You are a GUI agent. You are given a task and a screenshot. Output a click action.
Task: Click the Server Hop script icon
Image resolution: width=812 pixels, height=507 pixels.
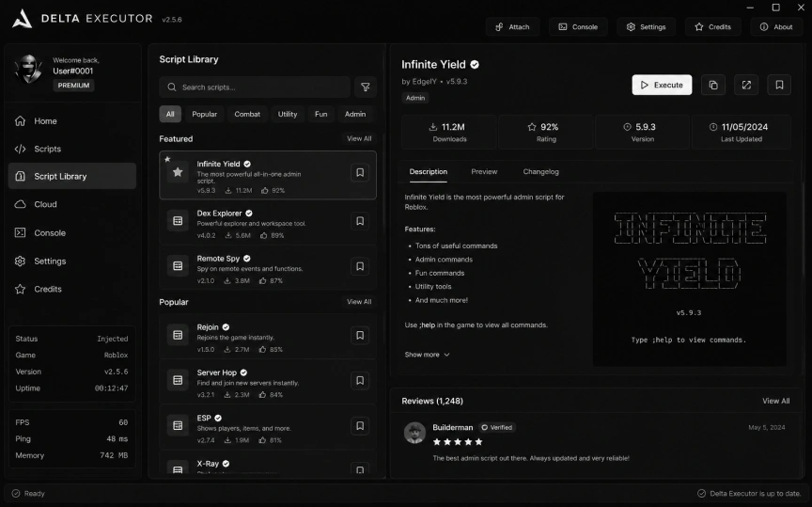tap(178, 380)
